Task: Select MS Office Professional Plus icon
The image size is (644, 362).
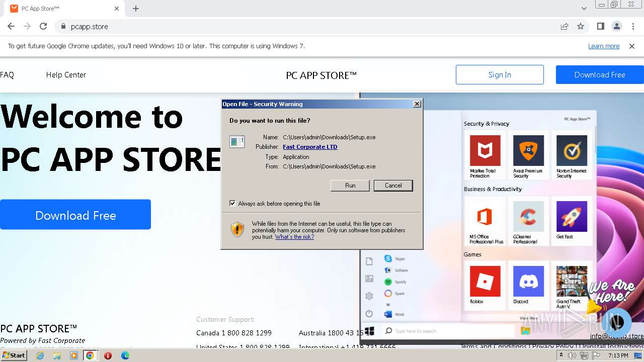Action: tap(485, 216)
